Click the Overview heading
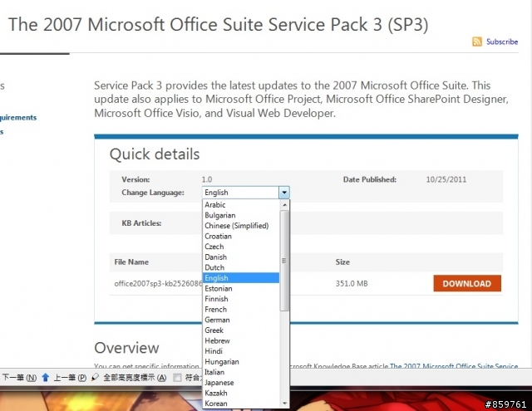The width and height of the screenshot is (532, 411). pos(126,348)
